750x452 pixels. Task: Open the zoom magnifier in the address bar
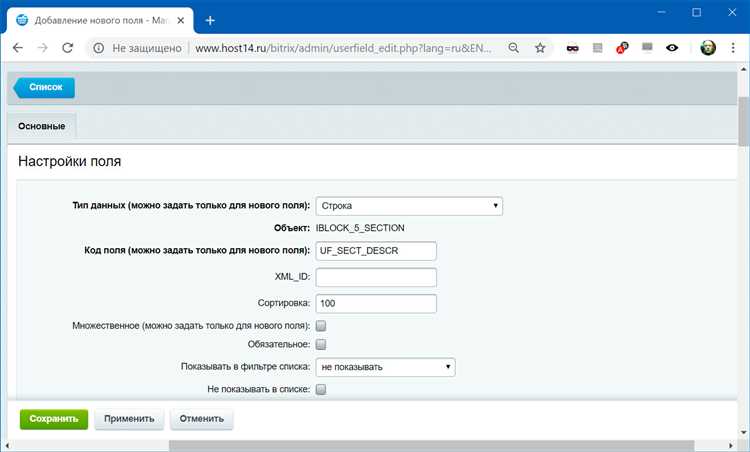[x=513, y=48]
